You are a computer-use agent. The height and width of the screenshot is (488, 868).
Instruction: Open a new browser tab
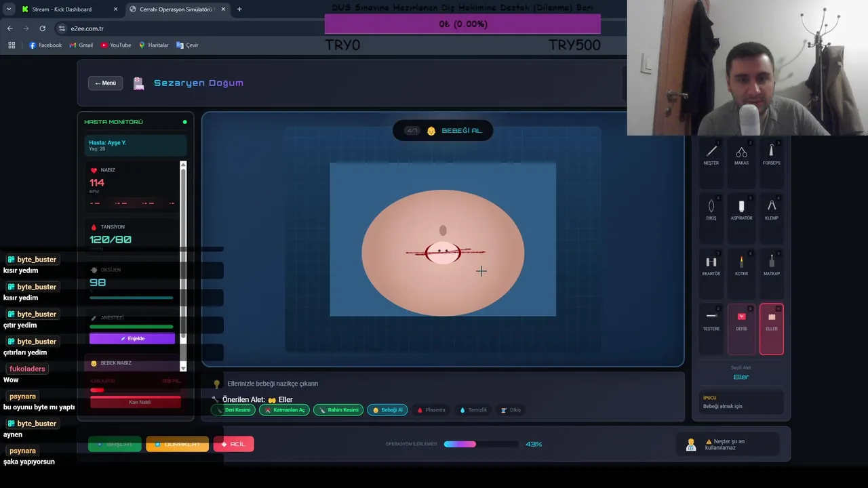click(x=239, y=9)
